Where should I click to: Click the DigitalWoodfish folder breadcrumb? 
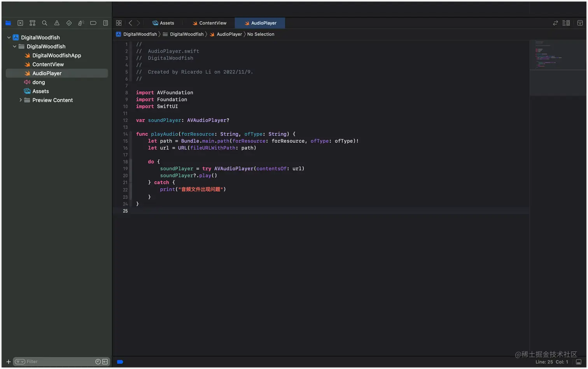tap(183, 34)
